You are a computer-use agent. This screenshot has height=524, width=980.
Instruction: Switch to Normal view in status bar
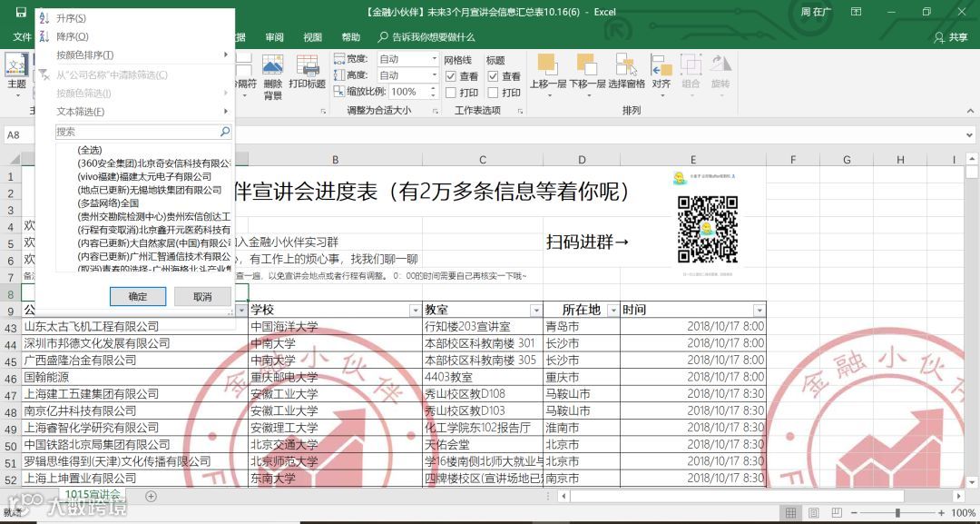790,513
